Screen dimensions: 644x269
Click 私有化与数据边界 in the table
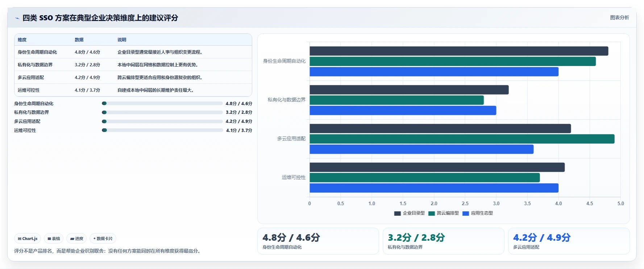(35, 65)
